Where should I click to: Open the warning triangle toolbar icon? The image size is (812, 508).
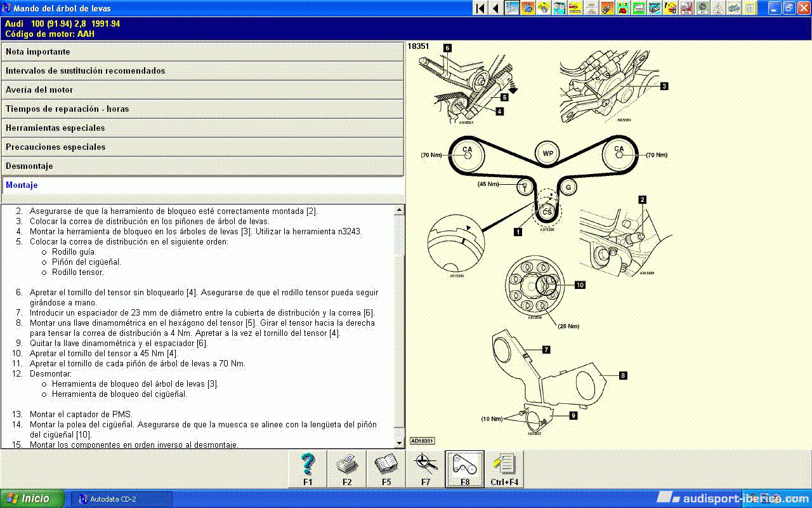pos(718,8)
